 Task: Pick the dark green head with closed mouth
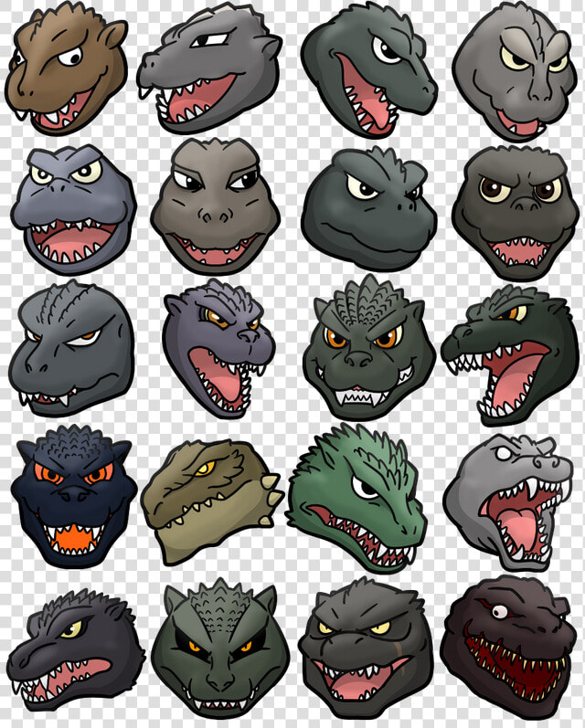(369, 209)
